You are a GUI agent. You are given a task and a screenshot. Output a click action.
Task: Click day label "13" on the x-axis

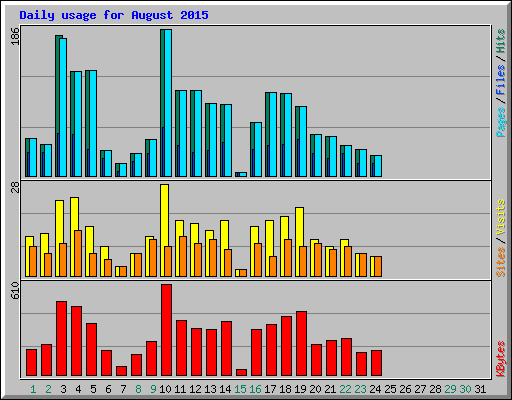point(210,389)
